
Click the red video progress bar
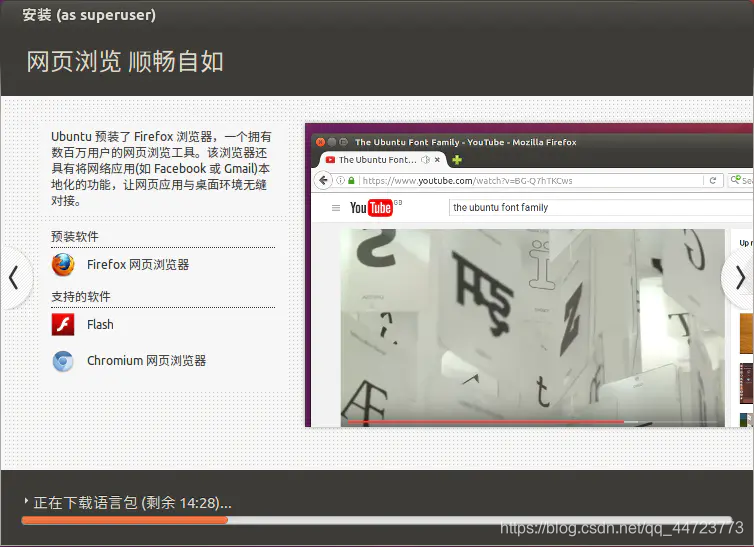click(x=486, y=422)
